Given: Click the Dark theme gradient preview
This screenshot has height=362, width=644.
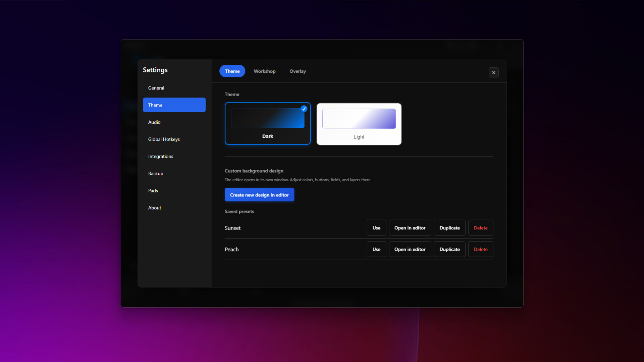Looking at the screenshot, I should pos(268,118).
